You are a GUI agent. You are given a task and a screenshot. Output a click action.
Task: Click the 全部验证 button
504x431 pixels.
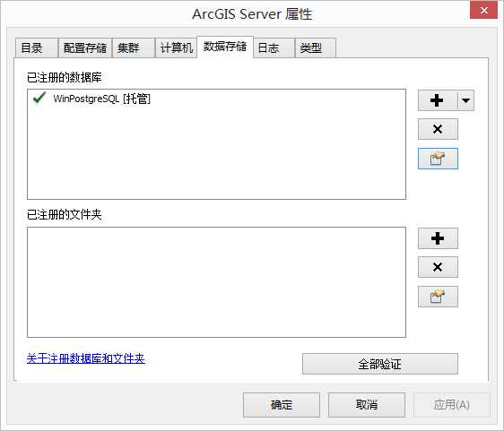(380, 364)
